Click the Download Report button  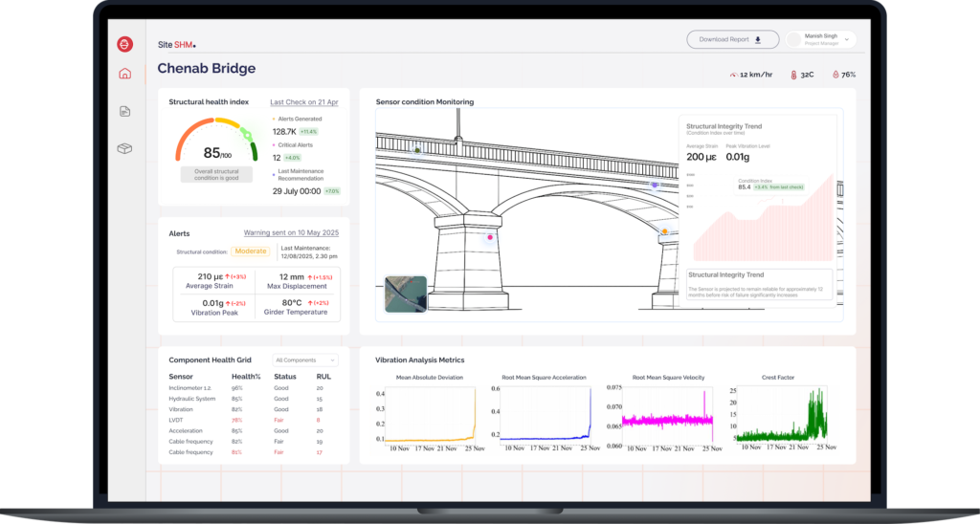(x=730, y=39)
